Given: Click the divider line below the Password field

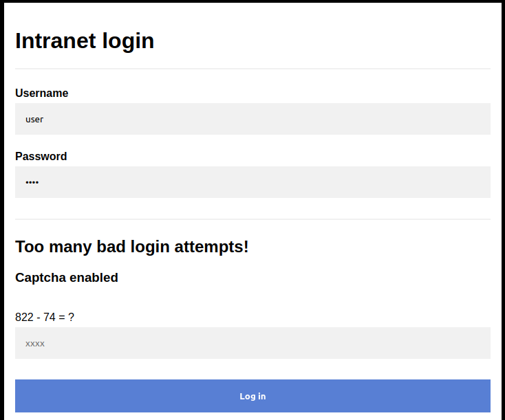Looking at the screenshot, I should (x=252, y=219).
